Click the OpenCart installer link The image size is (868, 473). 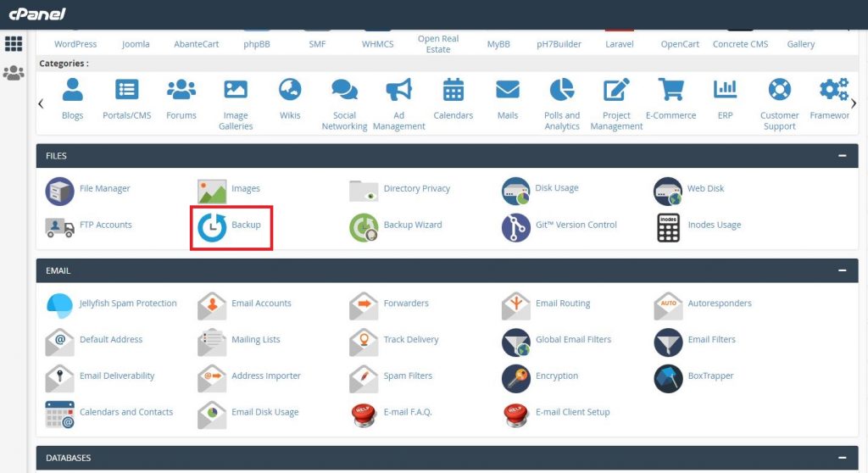(x=680, y=44)
